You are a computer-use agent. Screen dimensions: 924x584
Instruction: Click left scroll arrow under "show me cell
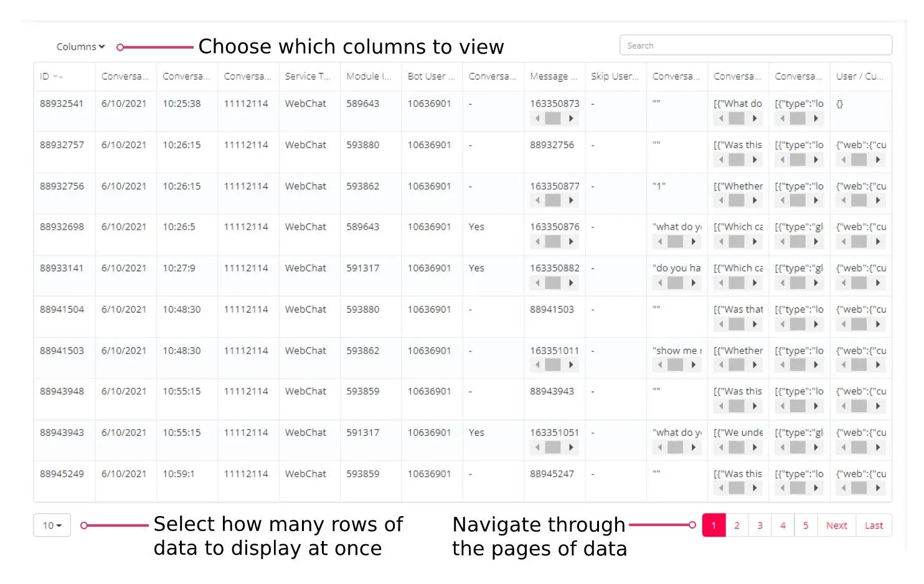660,365
